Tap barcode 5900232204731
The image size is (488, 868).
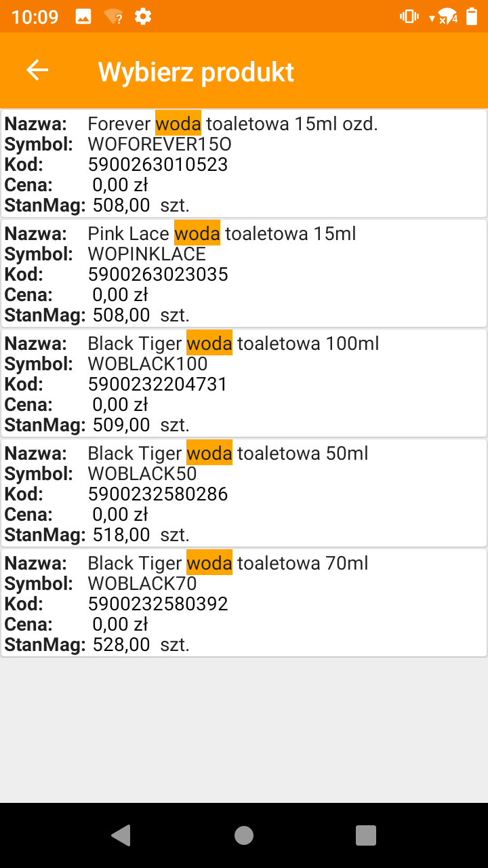tap(158, 384)
